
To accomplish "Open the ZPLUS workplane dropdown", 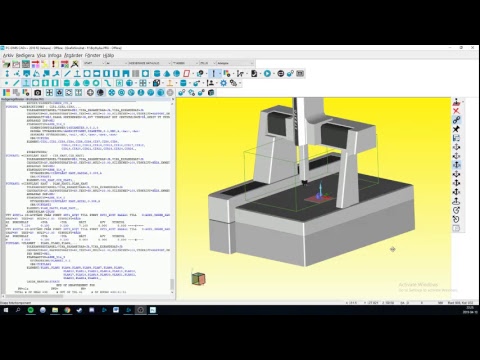I will [208, 63].
